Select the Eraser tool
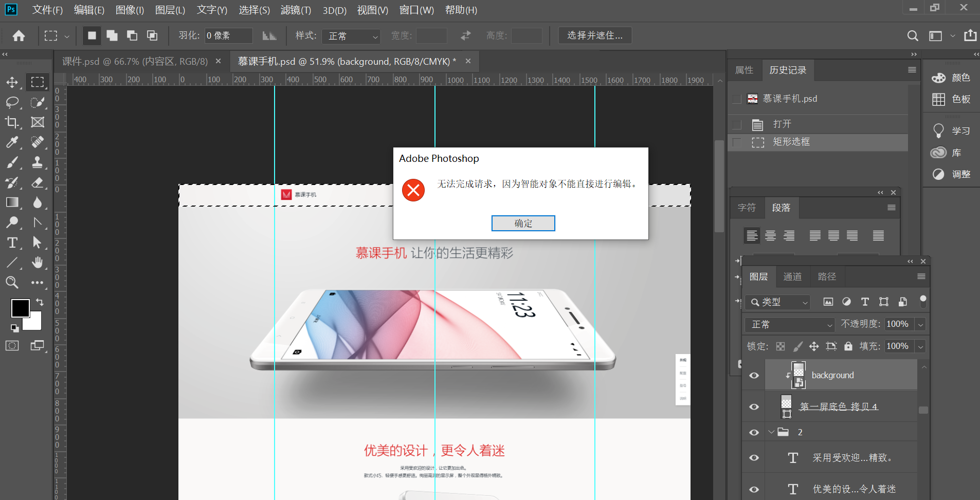This screenshot has height=500, width=980. click(x=37, y=182)
